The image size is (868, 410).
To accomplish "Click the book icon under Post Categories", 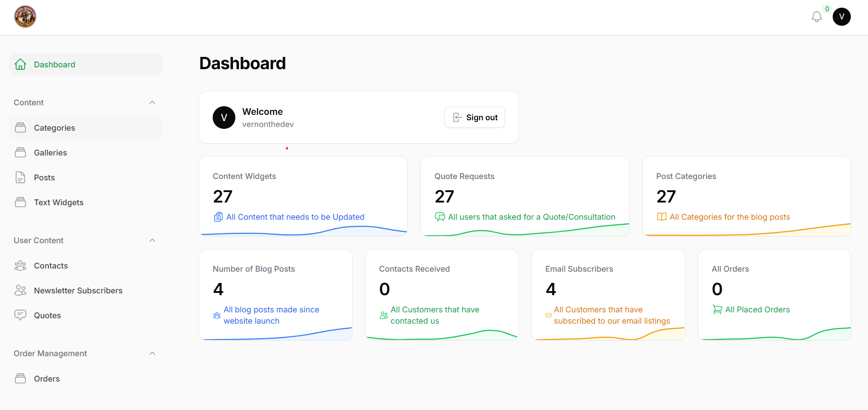I will (x=662, y=217).
